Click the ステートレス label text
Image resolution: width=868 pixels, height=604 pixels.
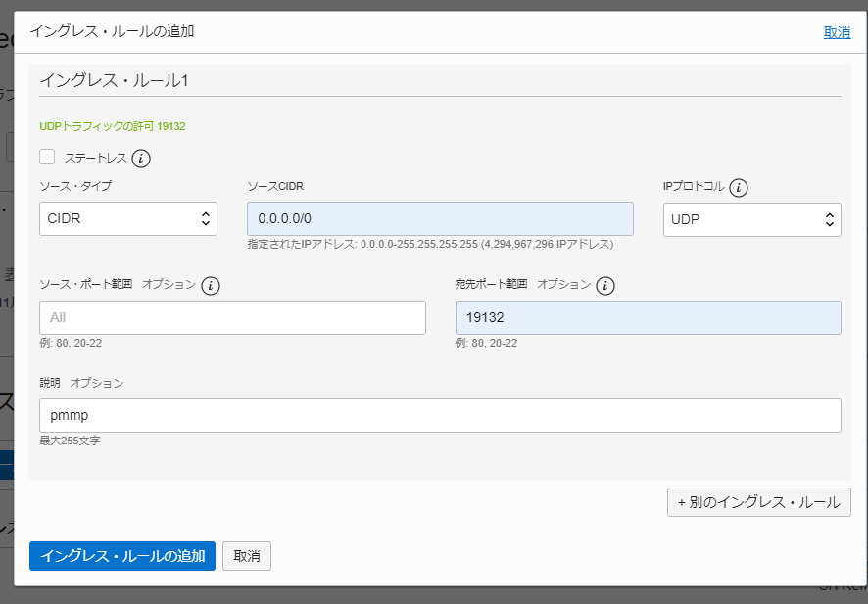coord(96,159)
